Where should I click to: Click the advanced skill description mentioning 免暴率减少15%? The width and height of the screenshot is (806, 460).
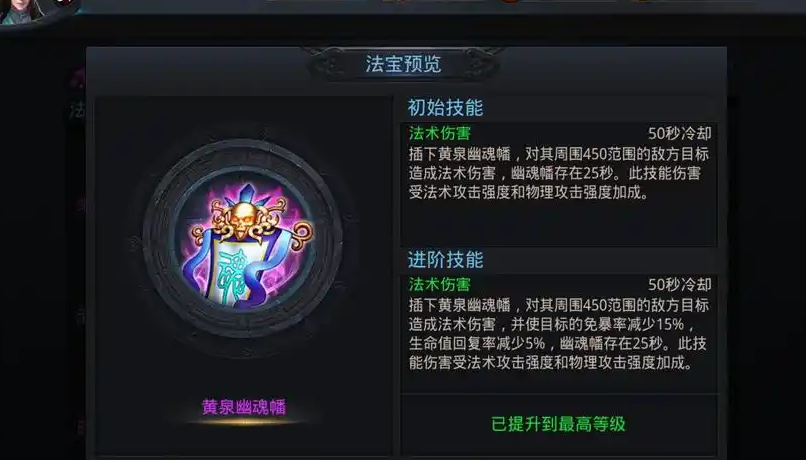click(x=559, y=334)
